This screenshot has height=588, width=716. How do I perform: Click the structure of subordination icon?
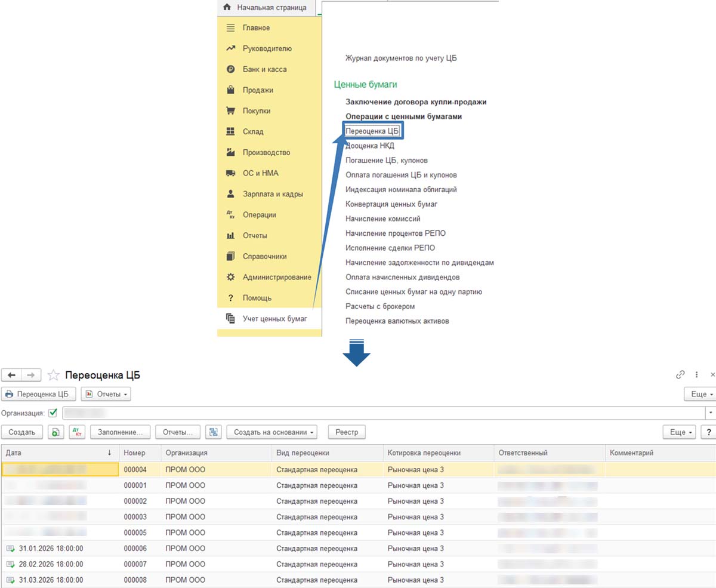point(213,432)
